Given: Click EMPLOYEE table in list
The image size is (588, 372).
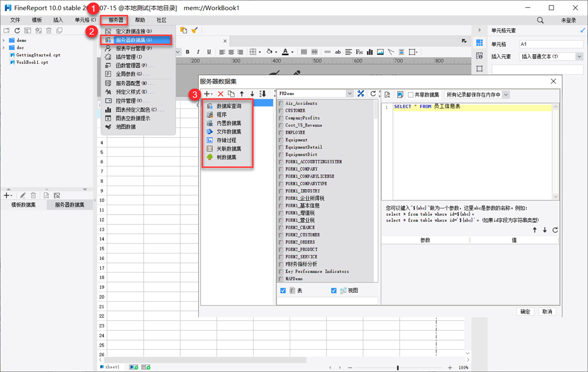Looking at the screenshot, I should pyautogui.click(x=295, y=132).
